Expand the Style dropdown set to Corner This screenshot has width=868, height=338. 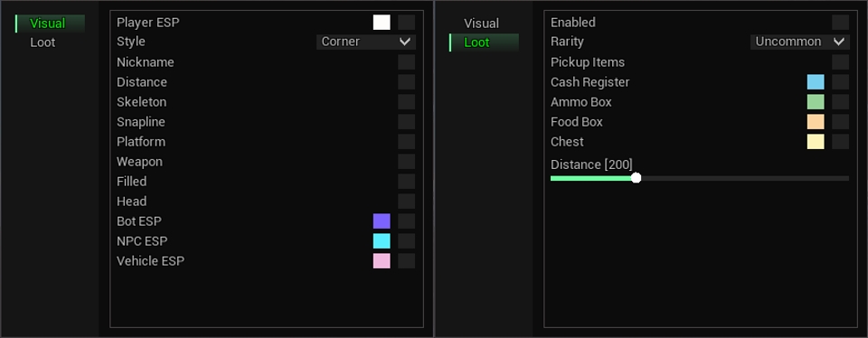366,42
